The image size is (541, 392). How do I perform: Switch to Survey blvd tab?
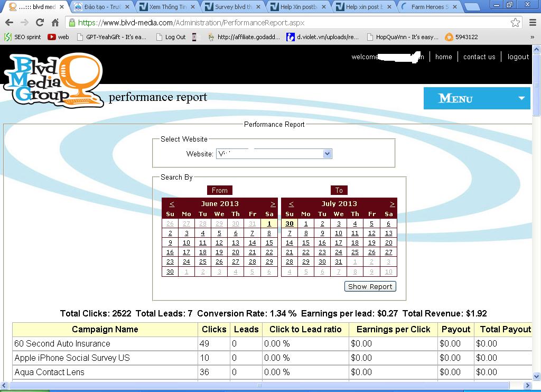pos(233,6)
